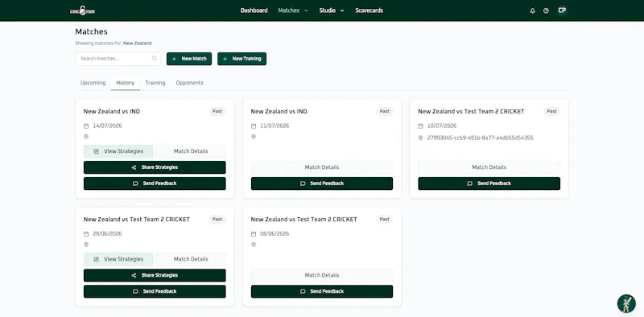
Task: Open the CP user avatar menu
Action: (x=562, y=10)
